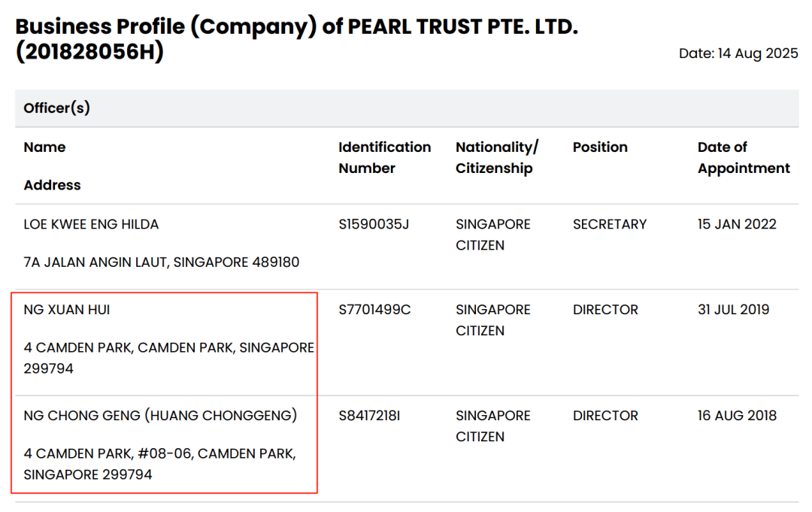The height and width of the screenshot is (512, 812).
Task: Select the name LOE KWEE ENG HILDA
Action: coord(91,225)
